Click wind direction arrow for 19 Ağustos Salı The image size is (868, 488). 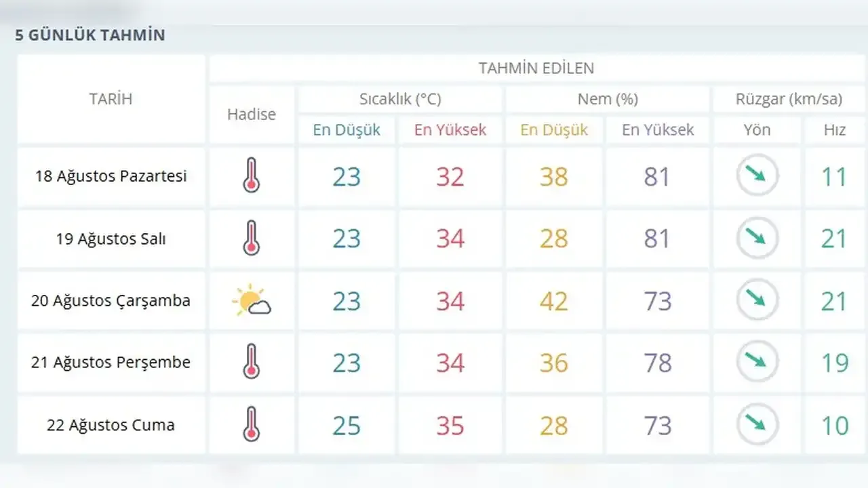coord(757,239)
